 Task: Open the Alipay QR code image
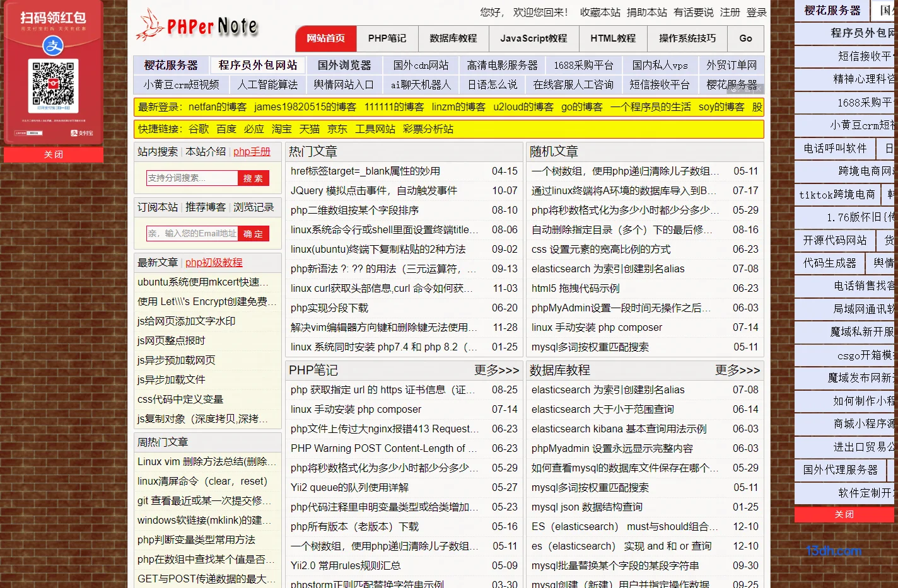tap(54, 84)
